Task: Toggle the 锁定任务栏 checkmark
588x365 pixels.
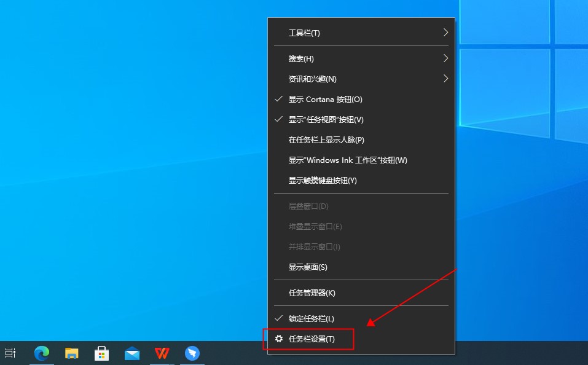Action: point(312,319)
